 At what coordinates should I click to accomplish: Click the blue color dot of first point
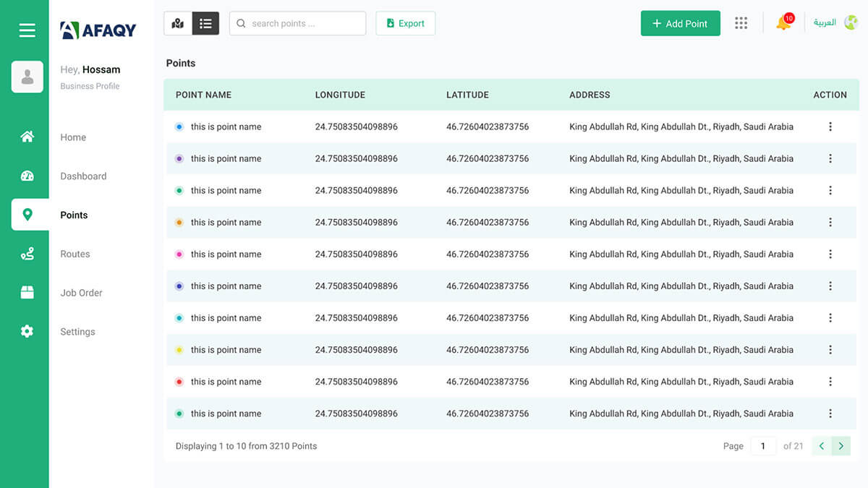[x=179, y=127]
